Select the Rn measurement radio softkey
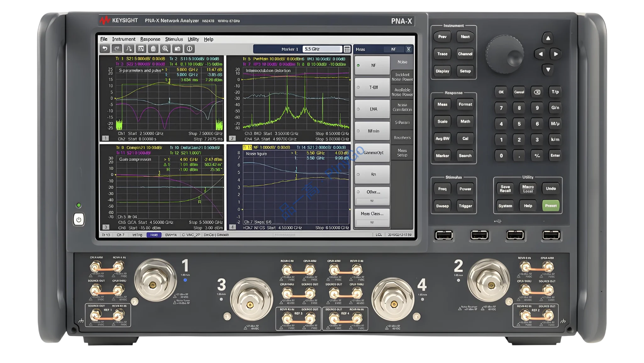Image resolution: width=644 pixels, height=363 pixels. pyautogui.click(x=372, y=174)
